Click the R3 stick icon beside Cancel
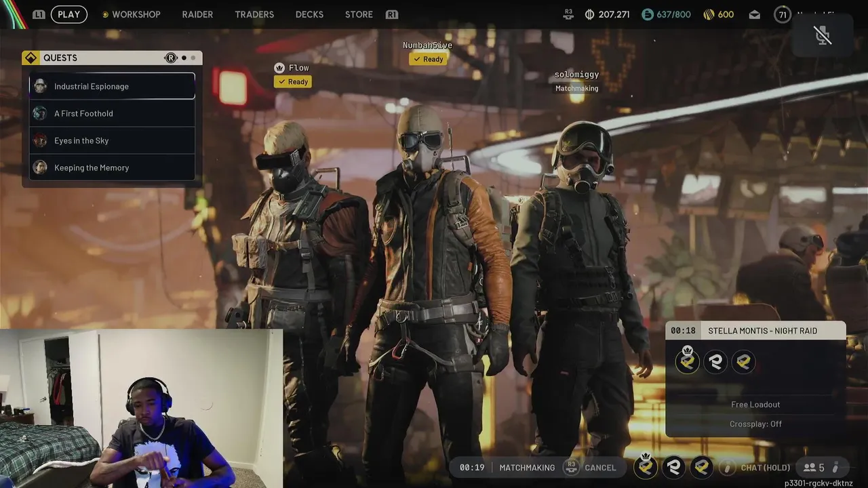This screenshot has width=868, height=488. click(571, 467)
